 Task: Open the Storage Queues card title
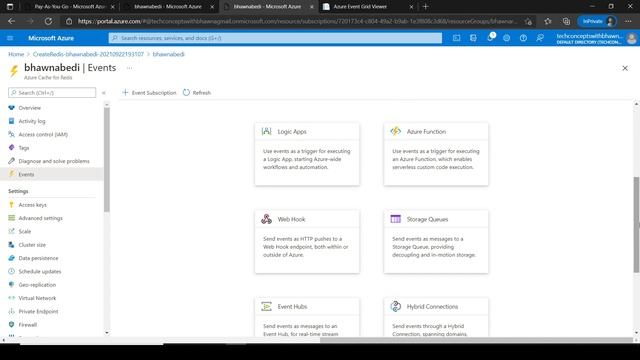427,219
